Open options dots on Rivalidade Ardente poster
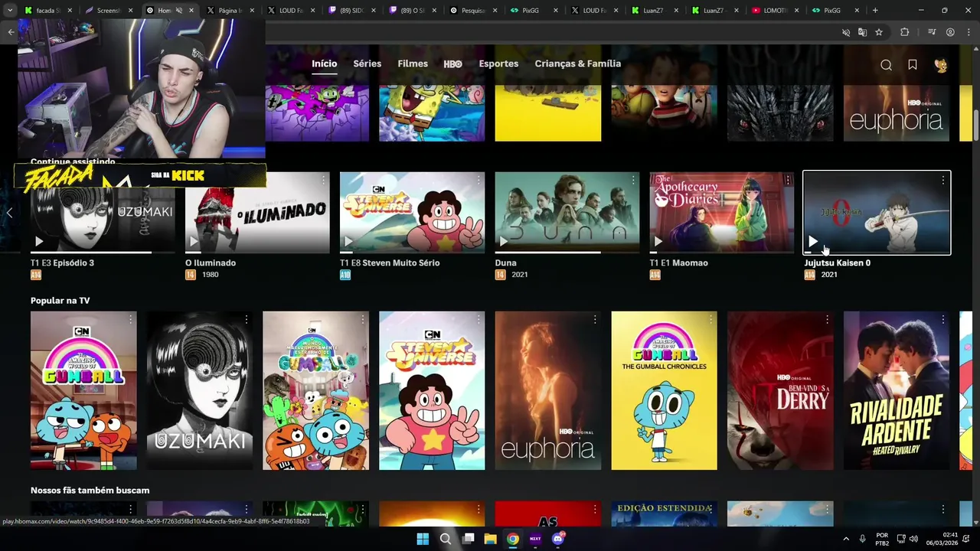 pos(943,319)
